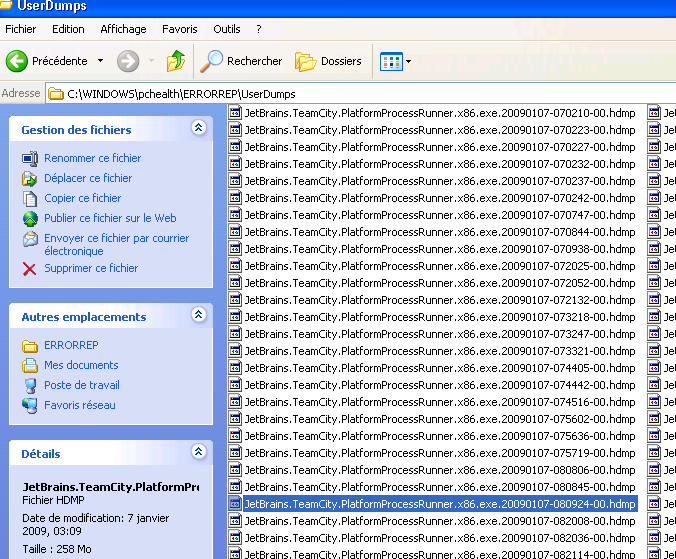
Task: Open the views dropdown arrow
Action: click(408, 61)
